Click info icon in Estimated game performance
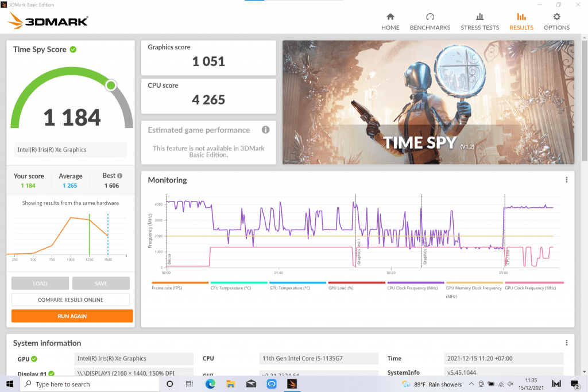Screen dimensions: 588x392 [265, 130]
